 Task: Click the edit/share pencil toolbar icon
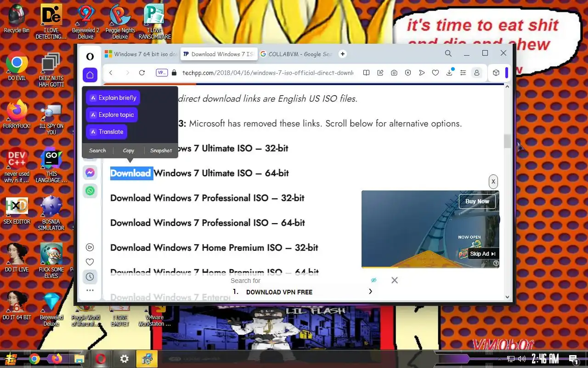tap(380, 73)
